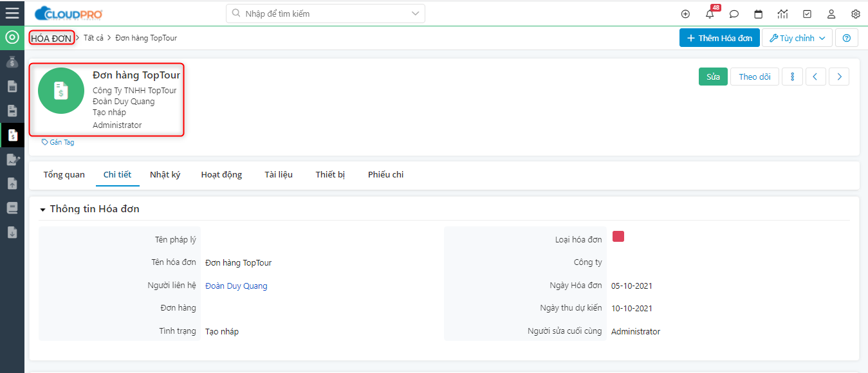Screen dimensions: 868x373
Task: Select the Chi tiết tab
Action: (x=117, y=175)
